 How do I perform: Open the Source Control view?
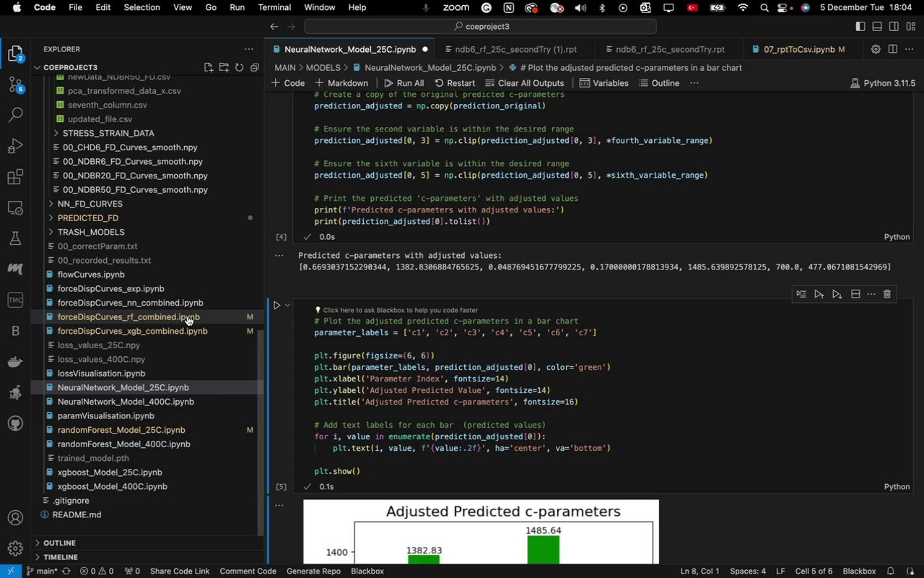click(x=15, y=85)
